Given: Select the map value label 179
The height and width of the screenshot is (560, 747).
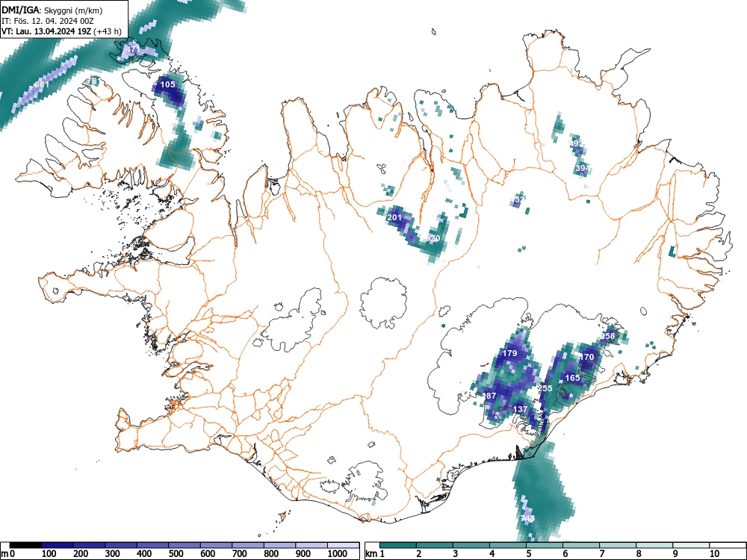Looking at the screenshot, I should pos(509,353).
